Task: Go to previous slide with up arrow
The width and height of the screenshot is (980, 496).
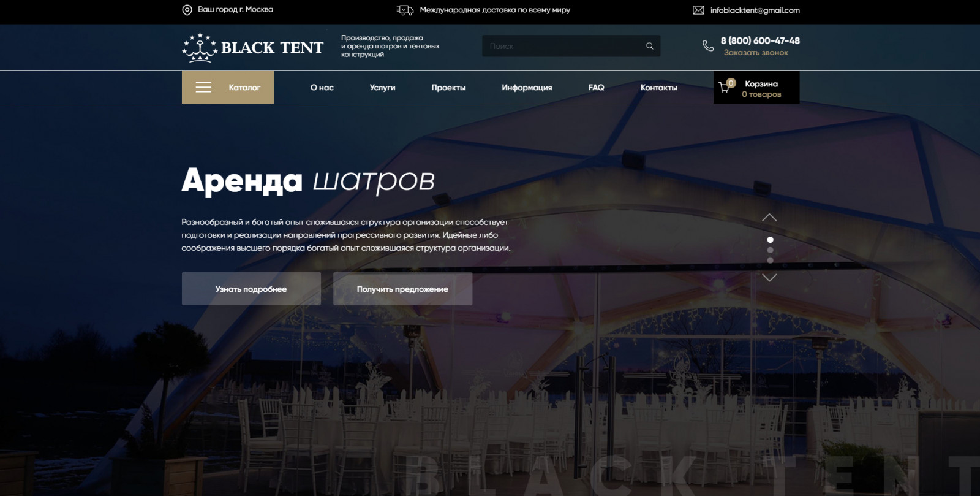Action: tap(769, 218)
